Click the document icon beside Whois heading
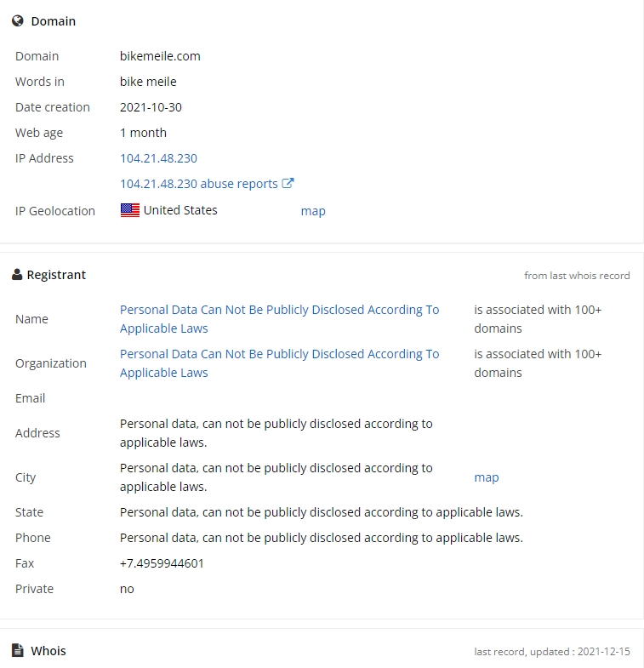Viewport: 644px width, 668px height. 18,650
